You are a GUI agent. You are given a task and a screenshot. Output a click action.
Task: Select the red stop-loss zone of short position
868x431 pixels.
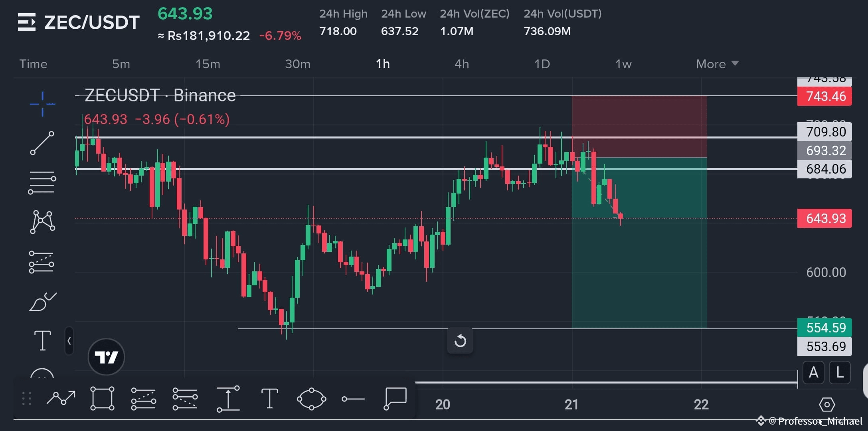coord(639,127)
